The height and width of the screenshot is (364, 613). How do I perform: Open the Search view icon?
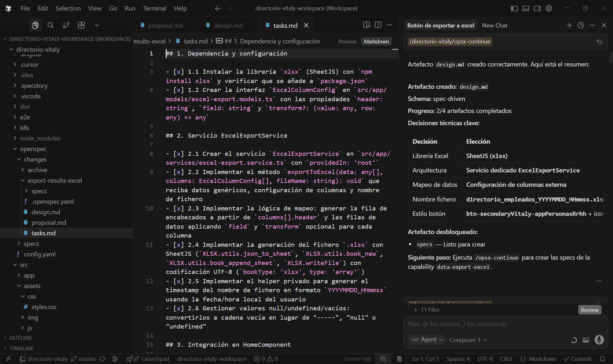(50, 25)
